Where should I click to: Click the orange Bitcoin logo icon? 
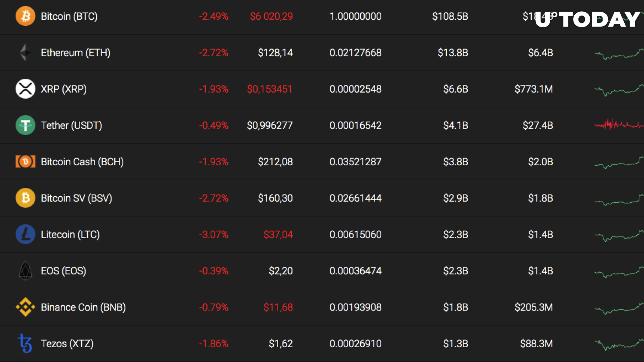pyautogui.click(x=25, y=16)
